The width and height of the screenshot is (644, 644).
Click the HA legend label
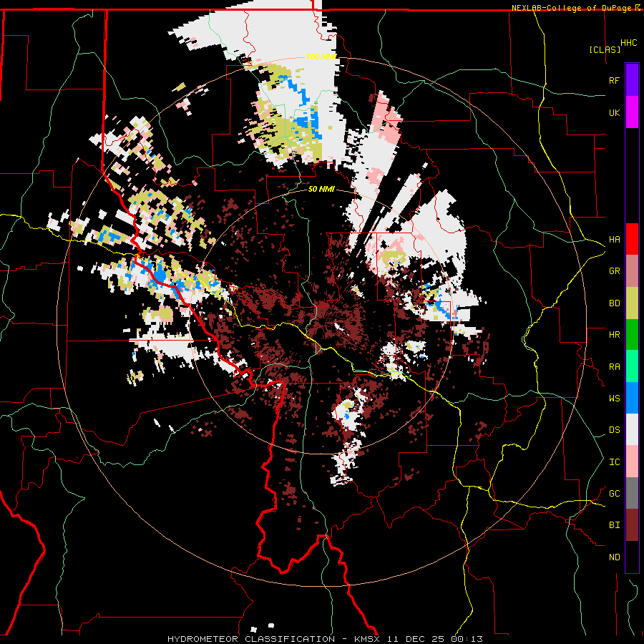[x=614, y=240]
